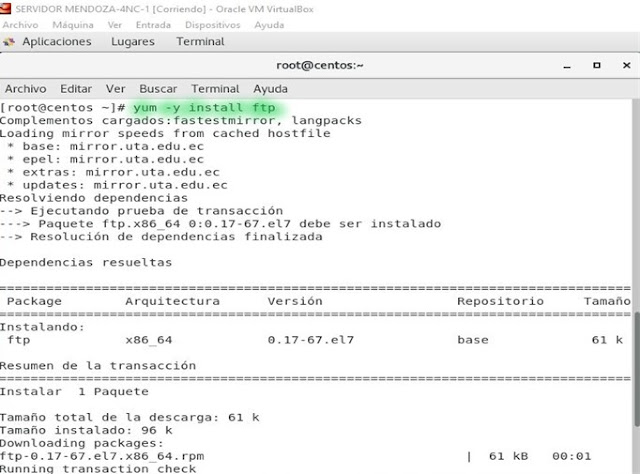Click the [root@centos ~]# prompt
Screen dimensions: 640x474
click(62, 108)
